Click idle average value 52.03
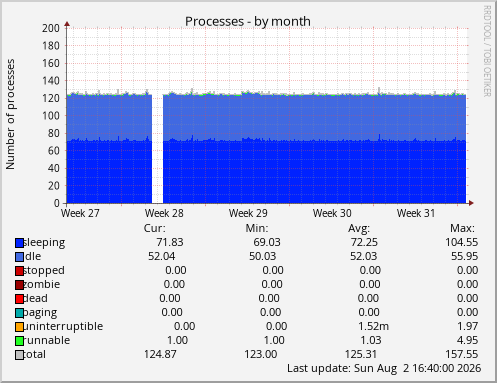This screenshot has height=383, width=497. pos(364,256)
